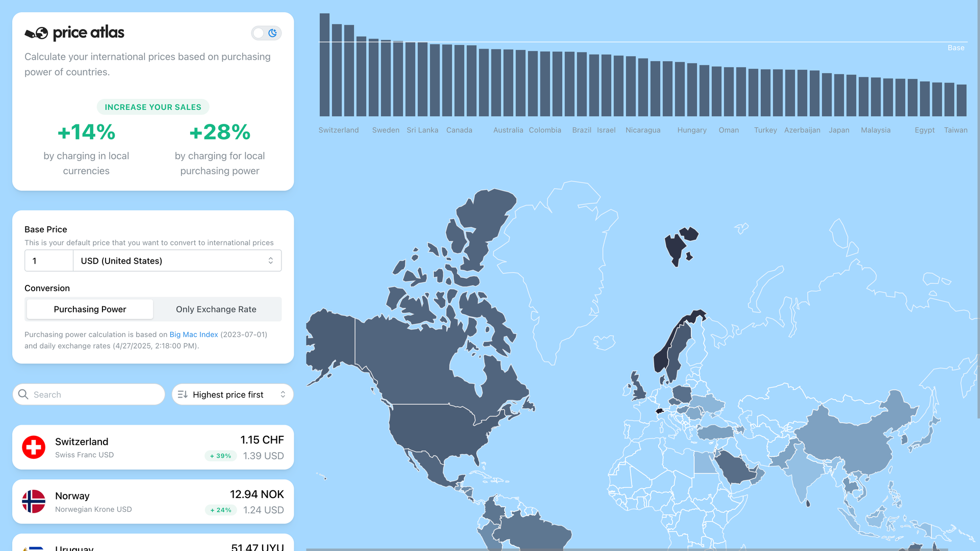
Task: Switch to Only Exchange Rate conversion
Action: point(216,309)
